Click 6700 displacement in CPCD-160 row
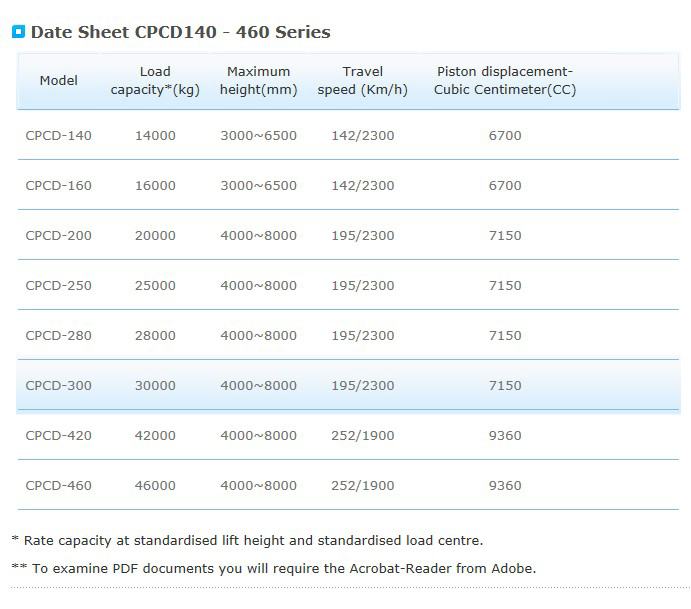The height and width of the screenshot is (609, 691). coord(505,186)
